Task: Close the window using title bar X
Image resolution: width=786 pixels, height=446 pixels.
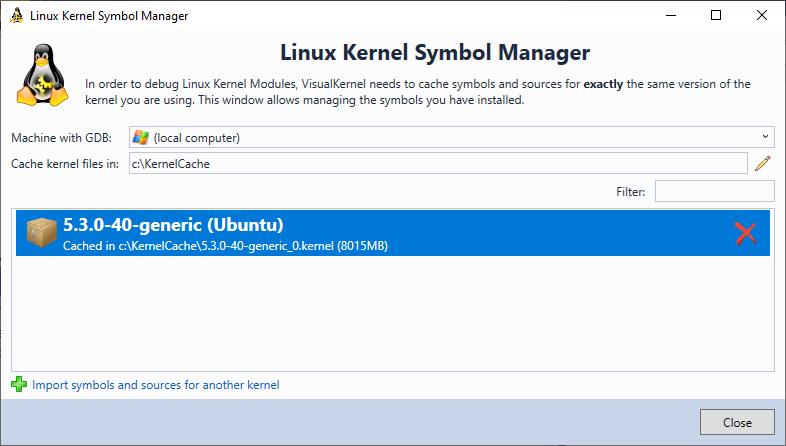Action: coord(761,16)
